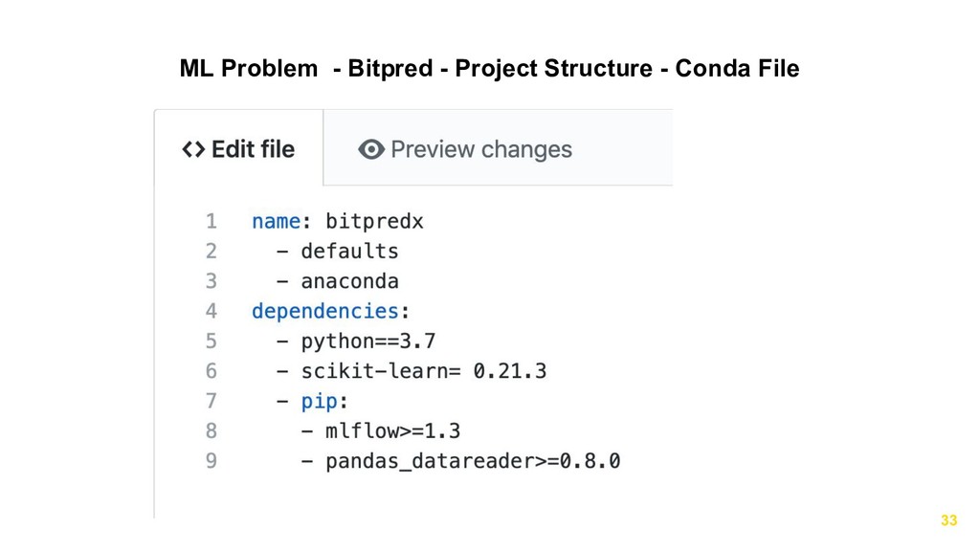
Task: Place cursor on mlflow>=1.3 entry
Action: pos(392,431)
